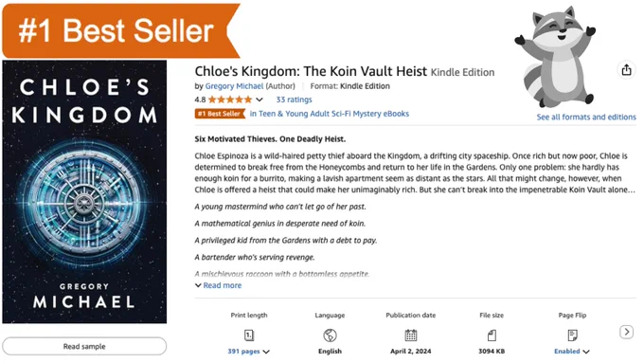The height and width of the screenshot is (363, 644).
Task: Open Teen & Young Adult Sci-Fi Mystery eBooks category
Action: (330, 114)
